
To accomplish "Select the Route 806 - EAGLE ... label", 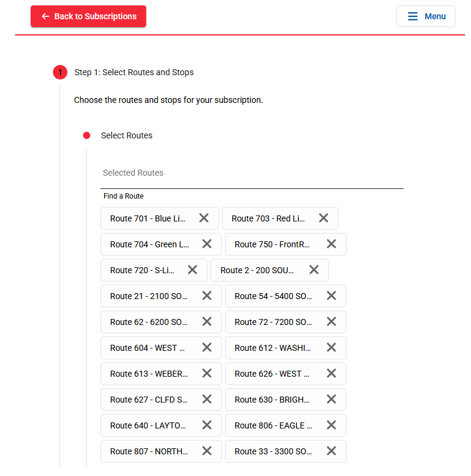I will click(x=274, y=425).
